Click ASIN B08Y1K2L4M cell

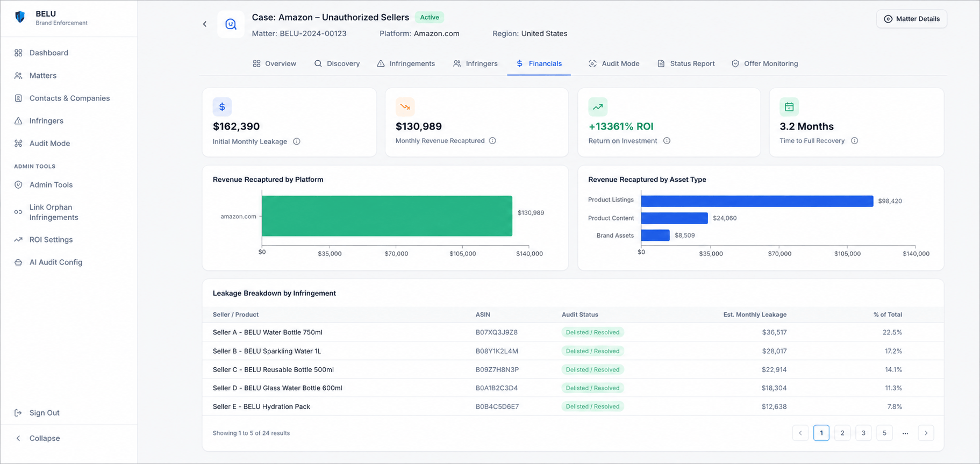(x=497, y=351)
